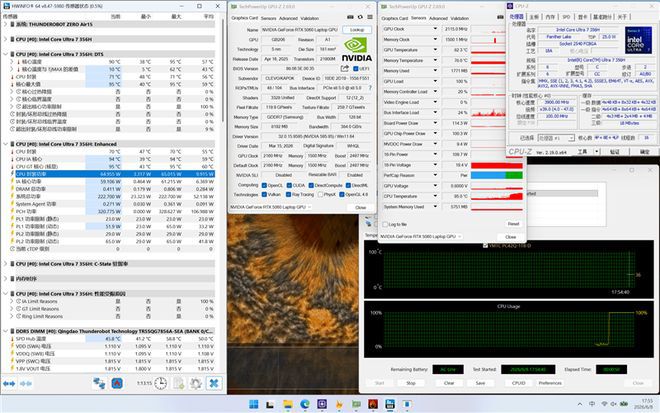Image resolution: width=660 pixels, height=413 pixels.
Task: Expand the THUNDEROBOT ZERO Air15 system group
Action: [x=6, y=24]
